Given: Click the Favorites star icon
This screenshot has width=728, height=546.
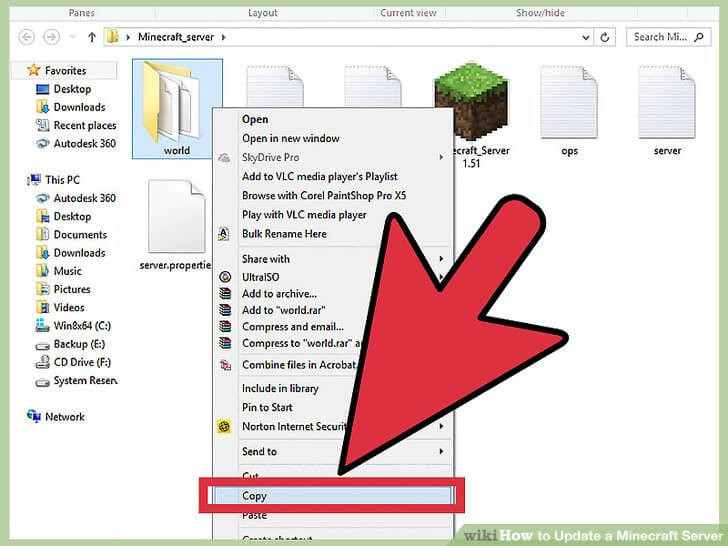Looking at the screenshot, I should tap(33, 71).
